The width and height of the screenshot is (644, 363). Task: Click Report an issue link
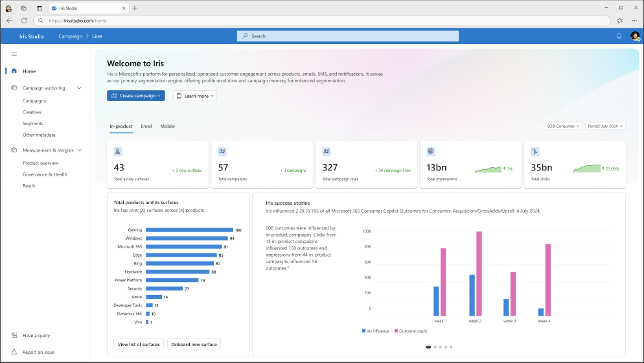coord(39,353)
